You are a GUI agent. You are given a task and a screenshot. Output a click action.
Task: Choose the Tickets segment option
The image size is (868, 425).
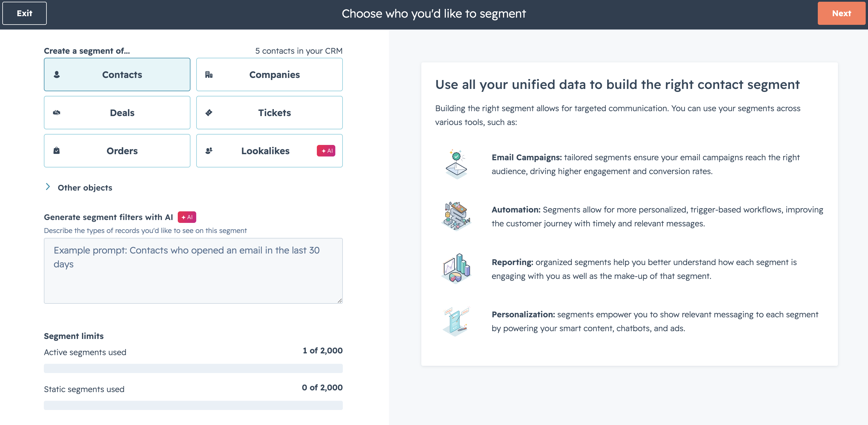(x=269, y=113)
